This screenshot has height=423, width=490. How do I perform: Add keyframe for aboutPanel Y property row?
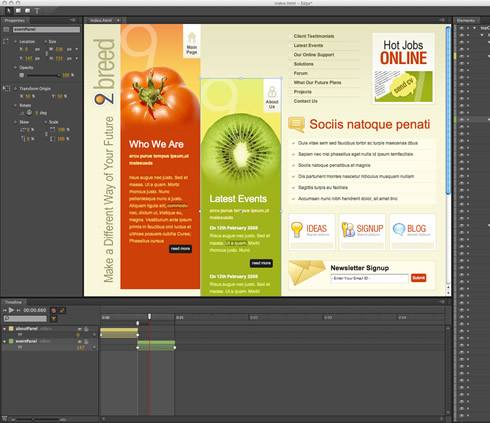94,335
